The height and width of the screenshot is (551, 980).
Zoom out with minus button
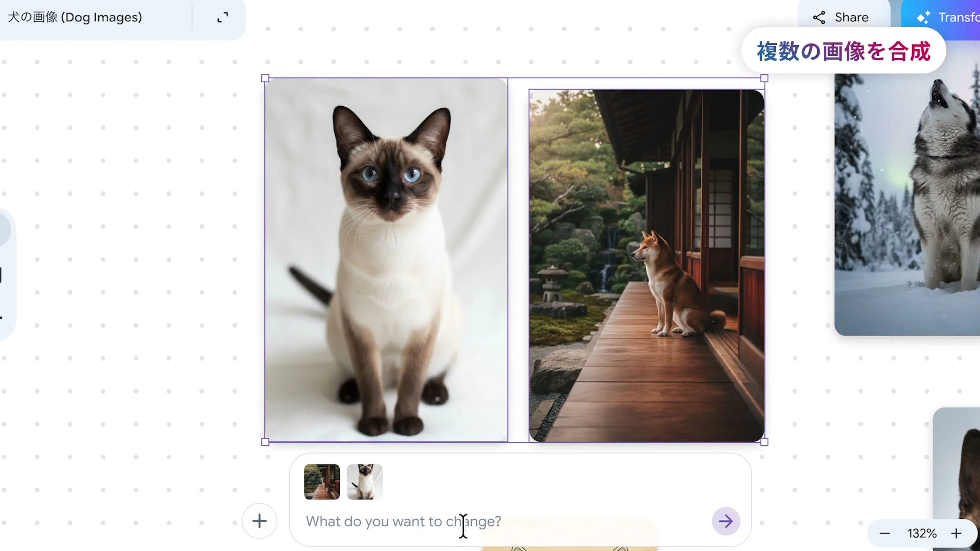pyautogui.click(x=885, y=533)
